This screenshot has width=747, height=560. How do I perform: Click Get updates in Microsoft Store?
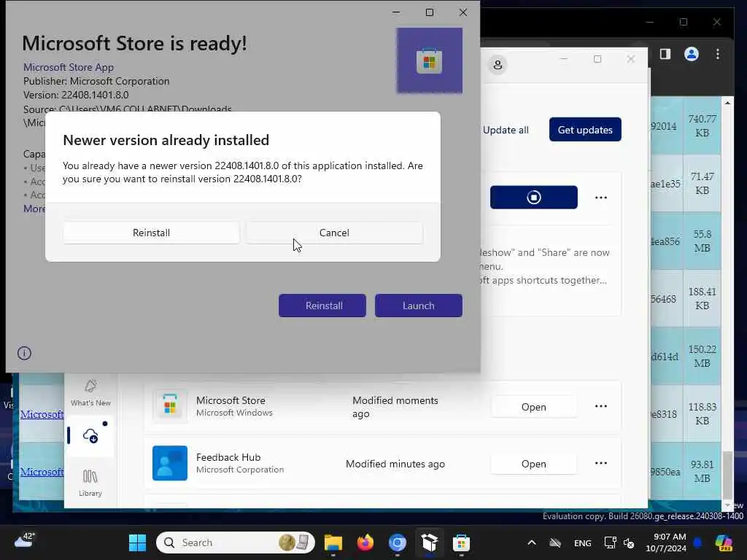click(585, 130)
